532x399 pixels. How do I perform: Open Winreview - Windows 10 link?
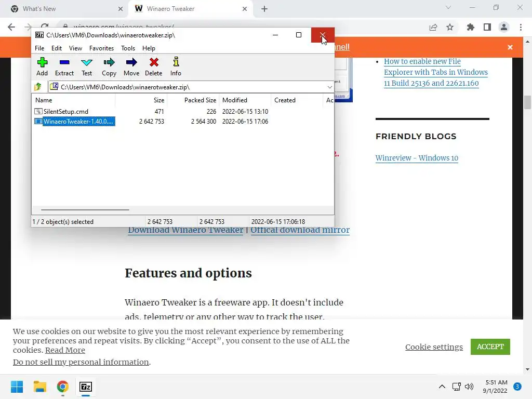[x=417, y=158]
